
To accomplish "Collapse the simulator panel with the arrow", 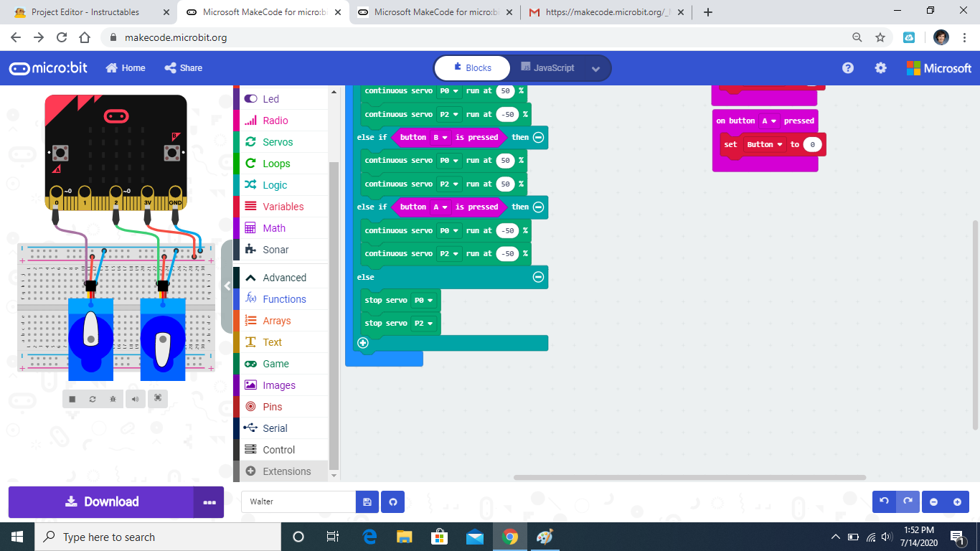I will (x=227, y=286).
